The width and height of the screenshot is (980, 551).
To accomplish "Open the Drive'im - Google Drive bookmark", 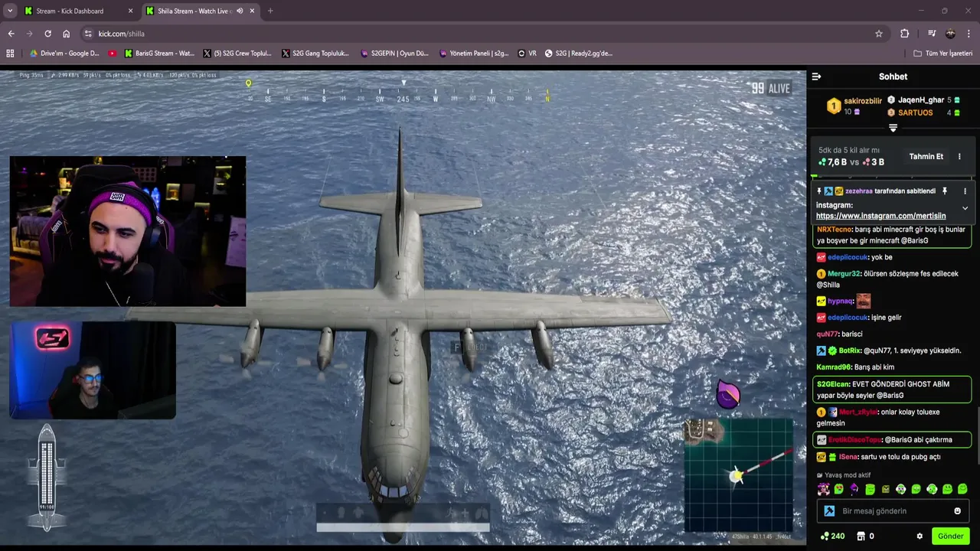I will [64, 54].
